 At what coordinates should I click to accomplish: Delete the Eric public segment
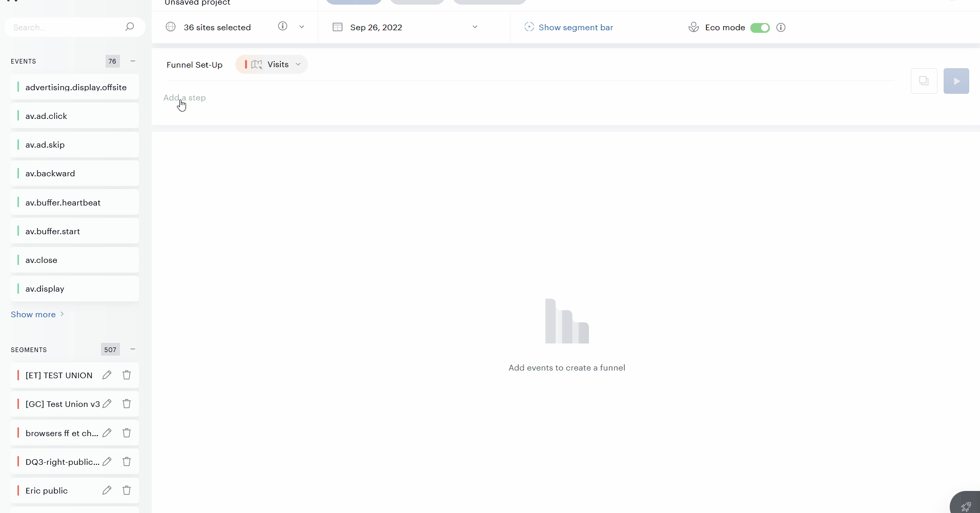tap(126, 490)
